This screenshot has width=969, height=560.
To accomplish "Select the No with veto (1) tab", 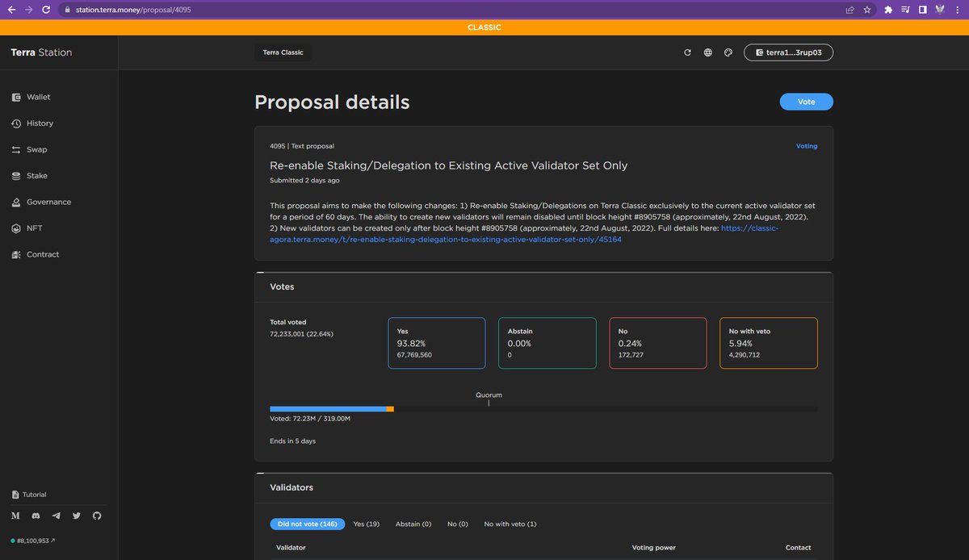I will (510, 524).
